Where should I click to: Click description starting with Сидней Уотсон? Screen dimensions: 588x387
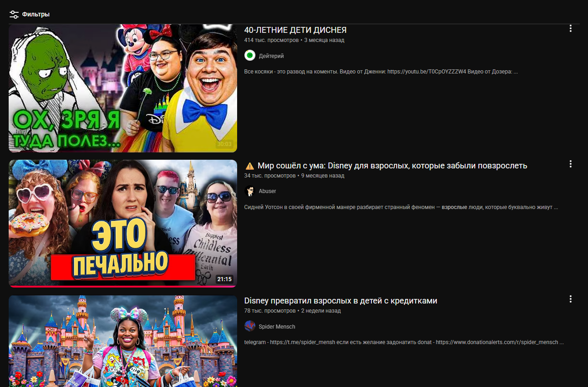click(x=401, y=207)
